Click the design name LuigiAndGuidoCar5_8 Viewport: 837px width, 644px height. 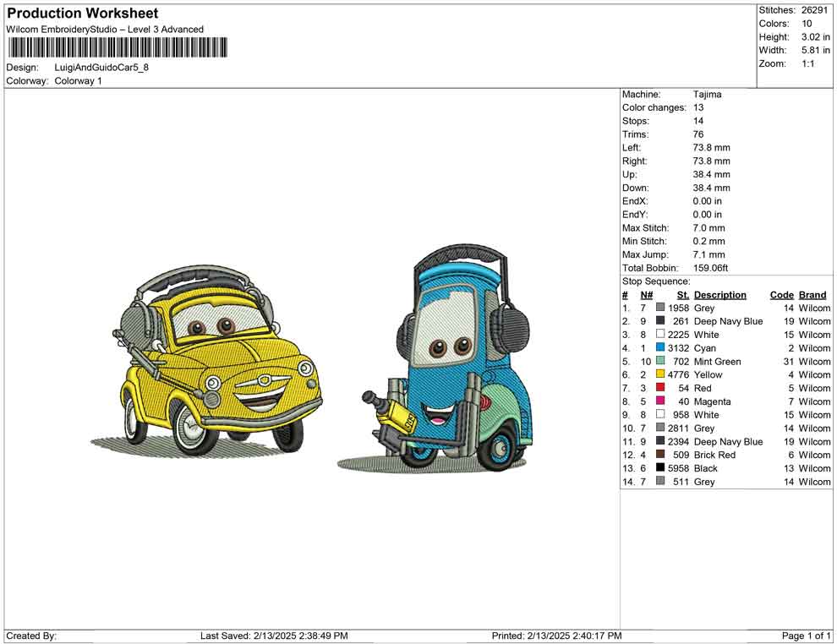pyautogui.click(x=101, y=68)
